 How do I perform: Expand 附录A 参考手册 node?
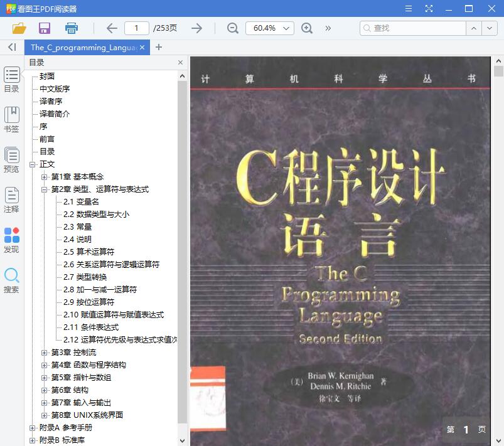32,428
